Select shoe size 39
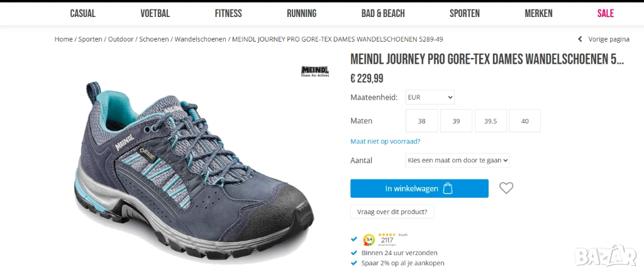 tap(456, 121)
